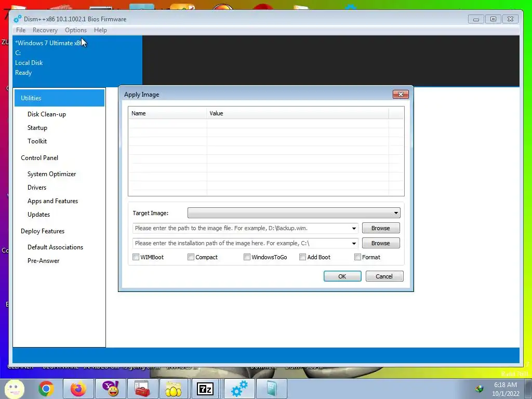Click the Dism++ blue gears taskbar icon
This screenshot has height=399, width=532.
pos(239,389)
